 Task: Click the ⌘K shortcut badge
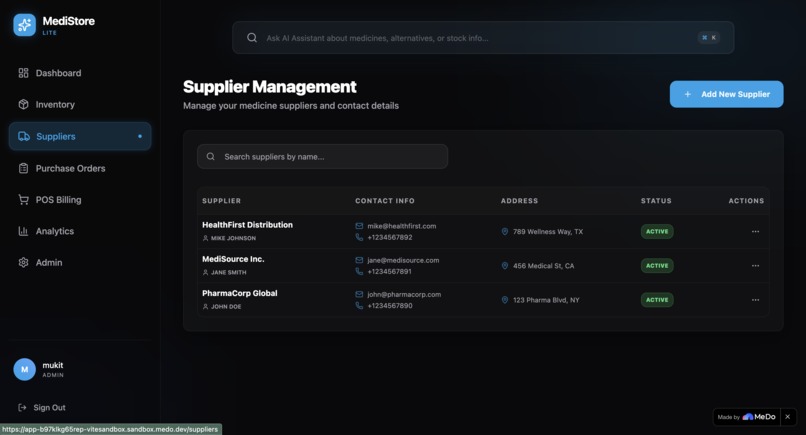(708, 38)
